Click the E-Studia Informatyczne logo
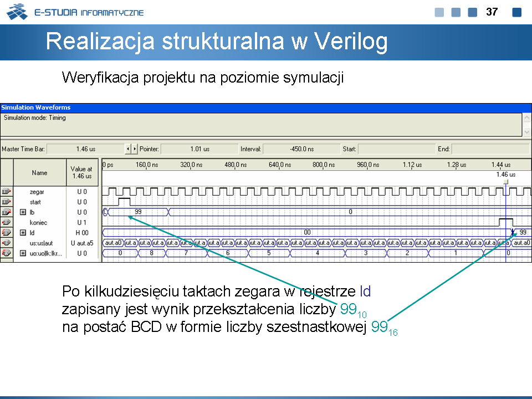The width and height of the screenshot is (532, 399). (75, 12)
